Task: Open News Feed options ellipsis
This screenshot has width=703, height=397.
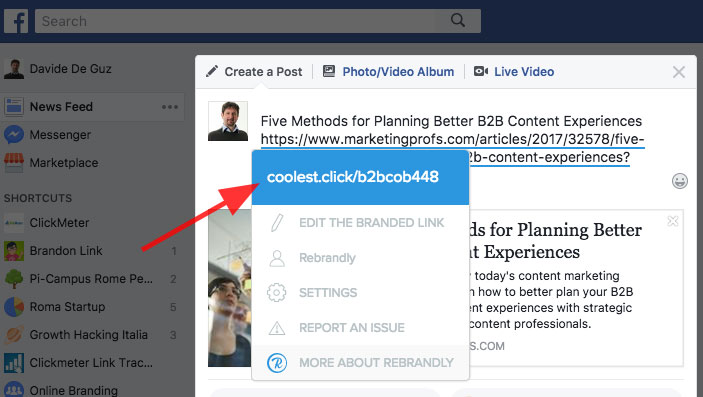Action: [x=170, y=107]
